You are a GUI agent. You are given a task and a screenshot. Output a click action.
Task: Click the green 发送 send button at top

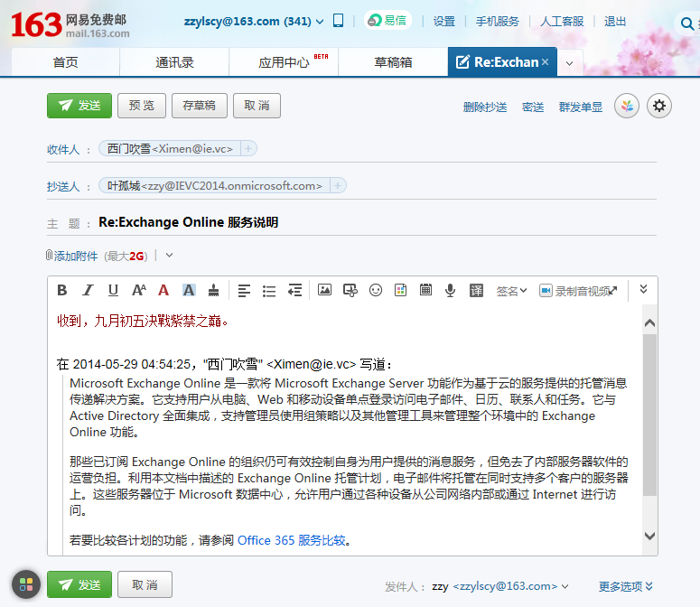coord(79,106)
